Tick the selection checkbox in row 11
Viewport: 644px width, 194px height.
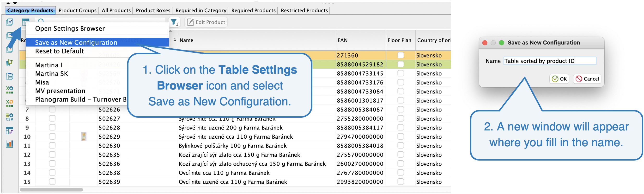(x=52, y=146)
